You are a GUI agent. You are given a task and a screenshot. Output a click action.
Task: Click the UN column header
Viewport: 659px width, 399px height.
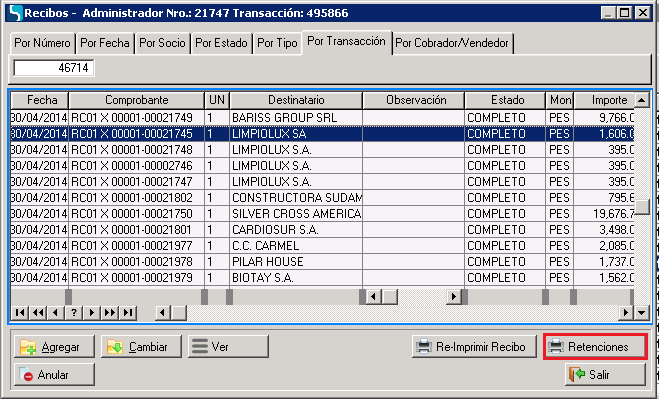click(x=217, y=100)
